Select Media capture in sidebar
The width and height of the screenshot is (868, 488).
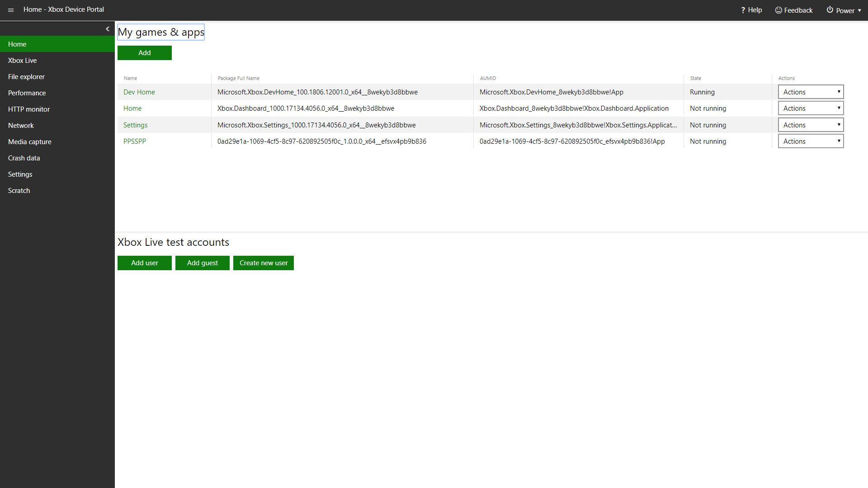[x=30, y=142]
